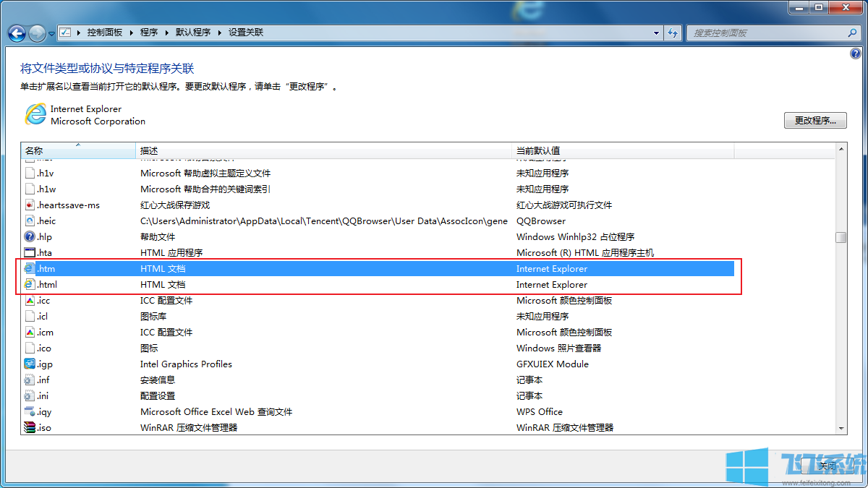Click the Internet Explorer logo above the list
Image resolution: width=868 pixels, height=488 pixels.
click(35, 114)
